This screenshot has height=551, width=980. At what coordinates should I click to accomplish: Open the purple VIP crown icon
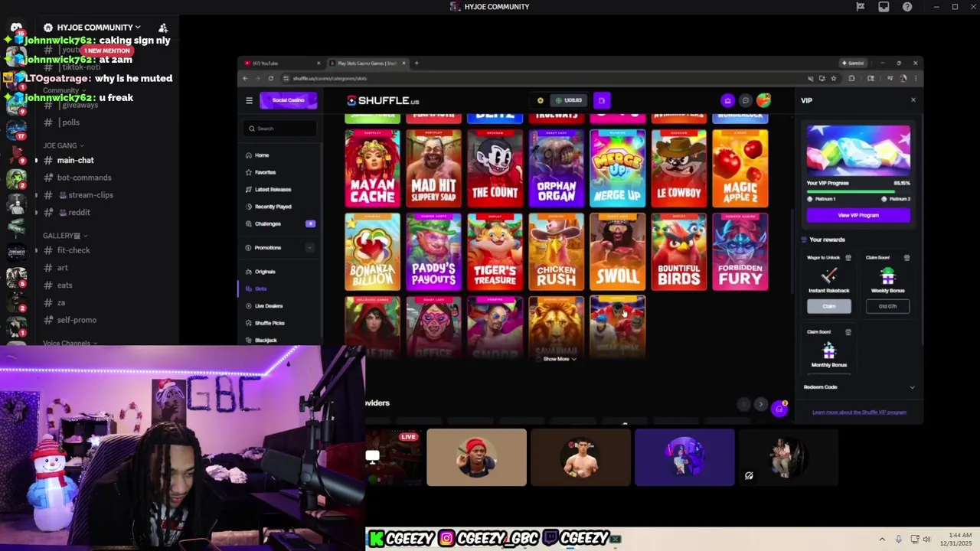[727, 100]
